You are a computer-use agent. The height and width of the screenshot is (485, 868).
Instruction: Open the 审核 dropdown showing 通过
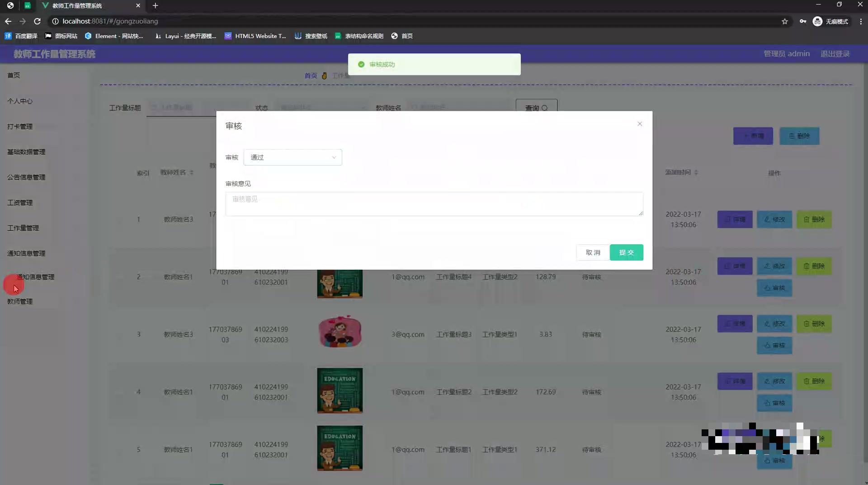[x=292, y=157]
